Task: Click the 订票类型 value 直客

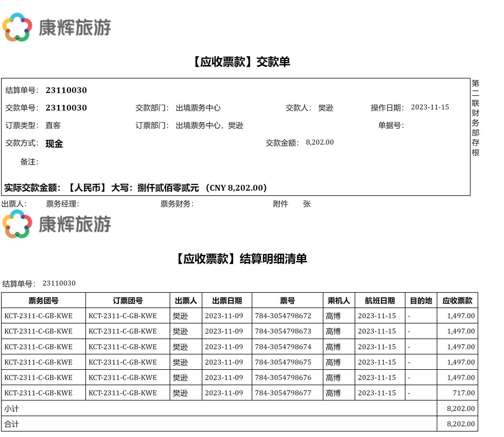Action: pos(53,125)
